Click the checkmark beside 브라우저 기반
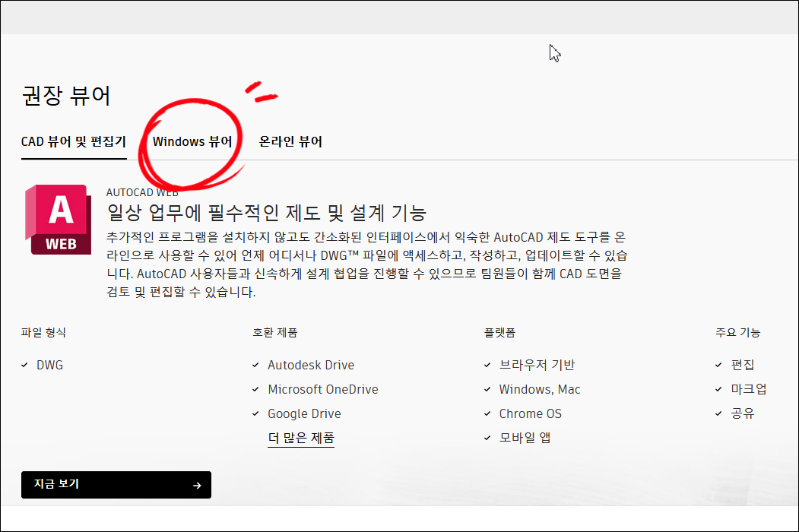Viewport: 799px width, 532px height. click(487, 365)
